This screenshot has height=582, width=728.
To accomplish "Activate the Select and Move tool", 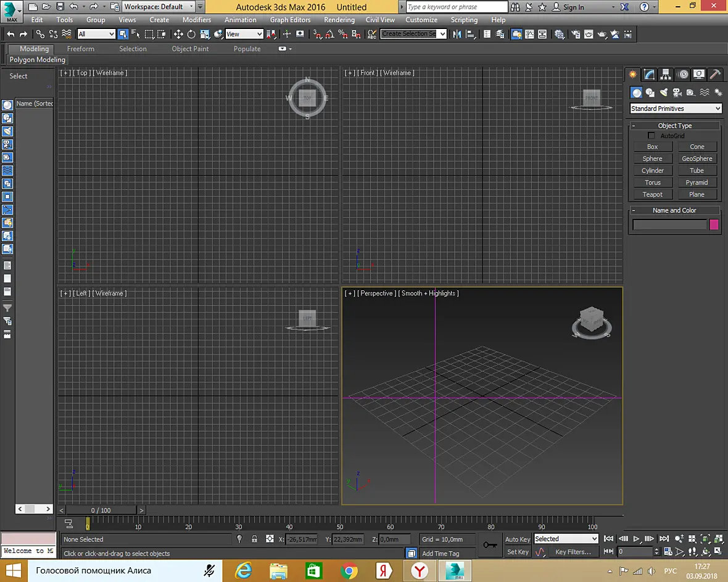I will pos(178,35).
